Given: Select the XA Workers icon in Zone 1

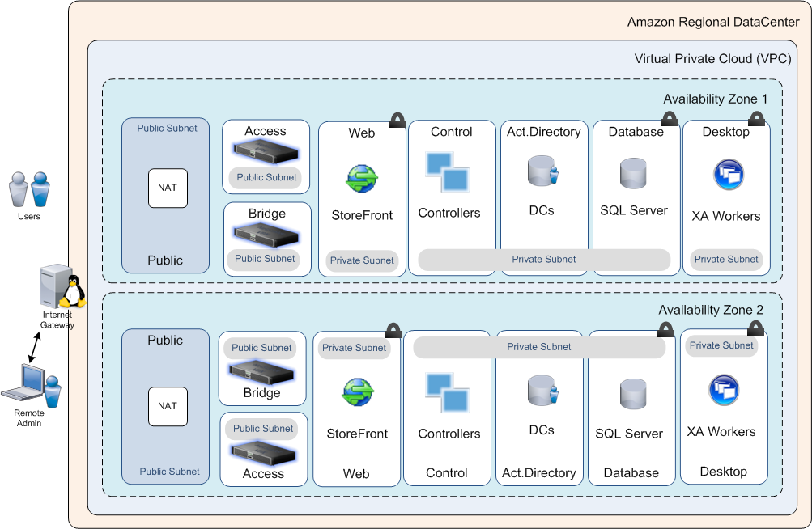Looking at the screenshot, I should (x=728, y=175).
